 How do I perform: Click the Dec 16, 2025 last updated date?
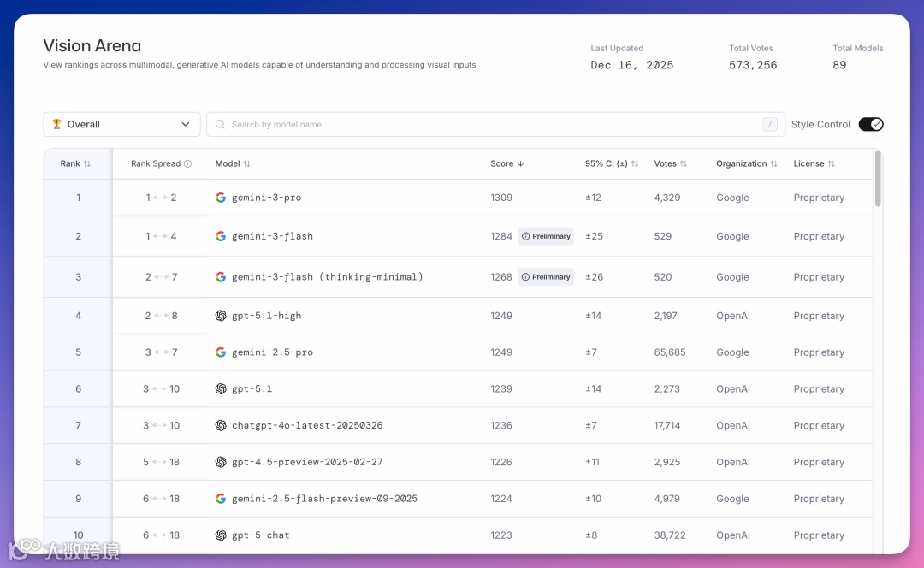[x=631, y=65]
